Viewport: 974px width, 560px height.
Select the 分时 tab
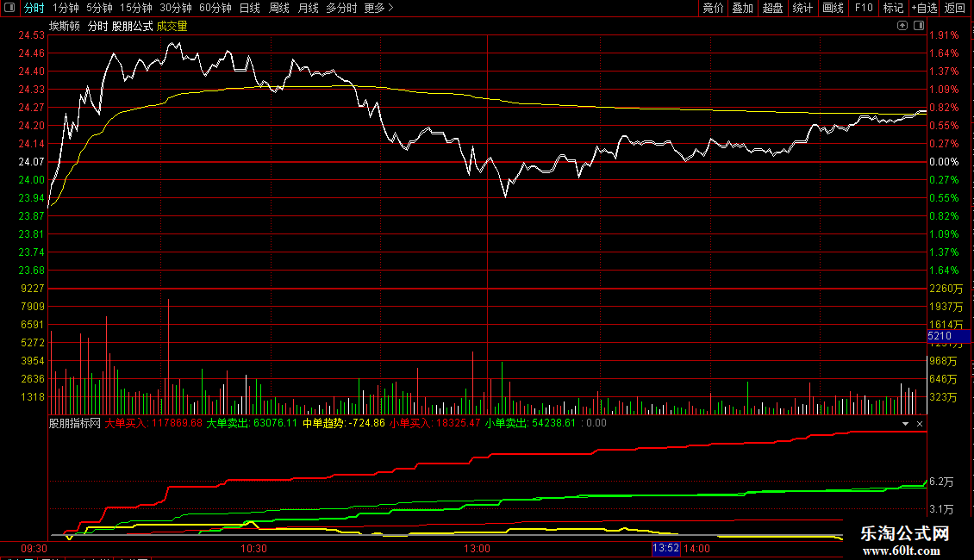point(34,8)
